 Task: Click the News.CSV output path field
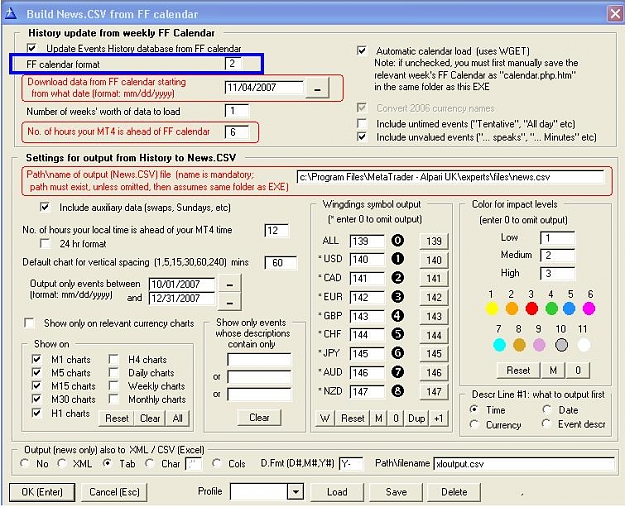point(450,177)
